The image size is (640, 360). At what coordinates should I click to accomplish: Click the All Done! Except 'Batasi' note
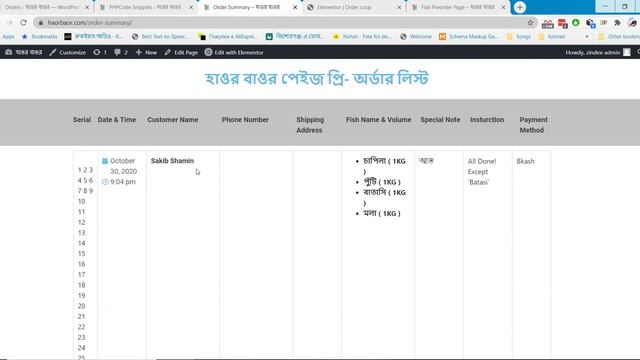tap(482, 172)
